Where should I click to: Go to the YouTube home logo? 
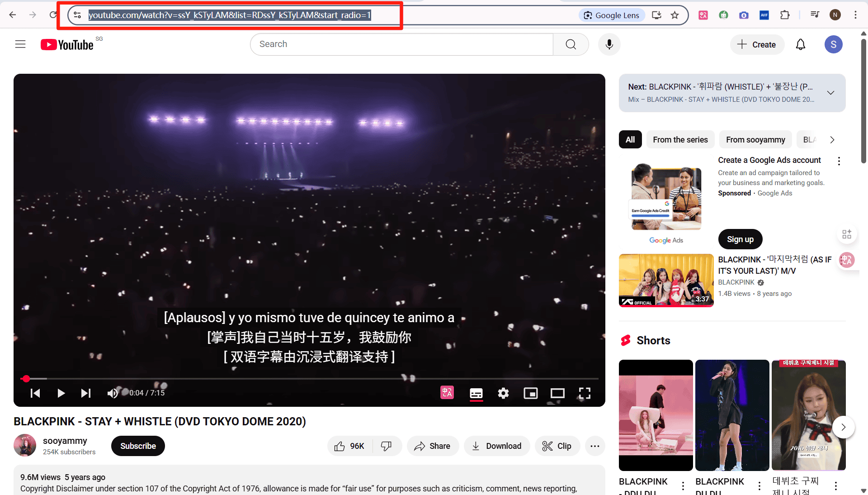[67, 44]
